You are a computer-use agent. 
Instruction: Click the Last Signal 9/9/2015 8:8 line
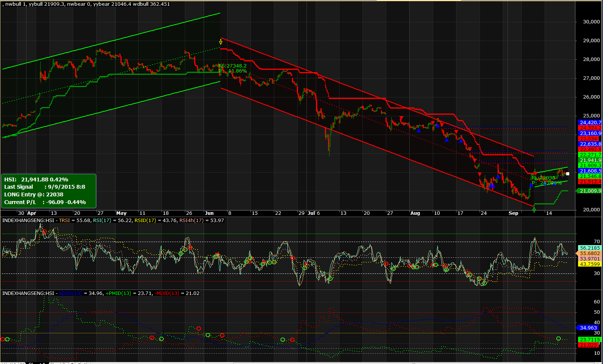coord(44,187)
